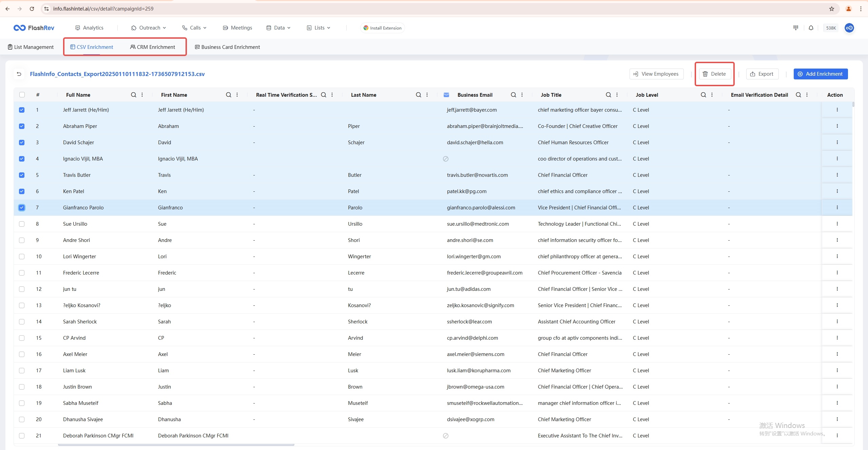Expand the Lists dropdown menu
The height and width of the screenshot is (450, 868).
tap(319, 28)
